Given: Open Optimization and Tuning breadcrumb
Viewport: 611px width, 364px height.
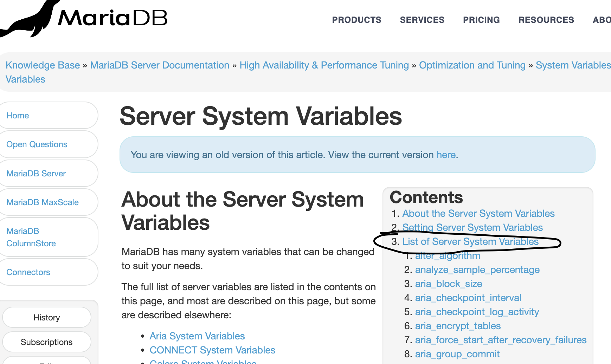Looking at the screenshot, I should point(472,65).
